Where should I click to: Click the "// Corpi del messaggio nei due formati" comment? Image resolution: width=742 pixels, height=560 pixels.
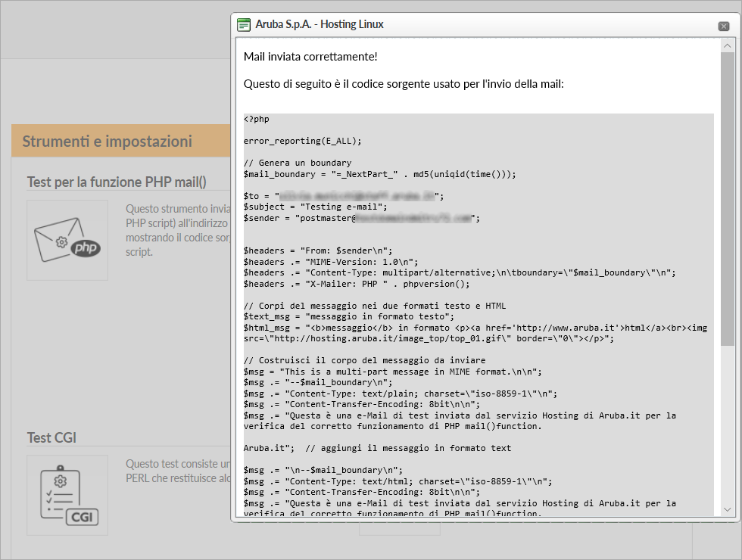tap(375, 306)
